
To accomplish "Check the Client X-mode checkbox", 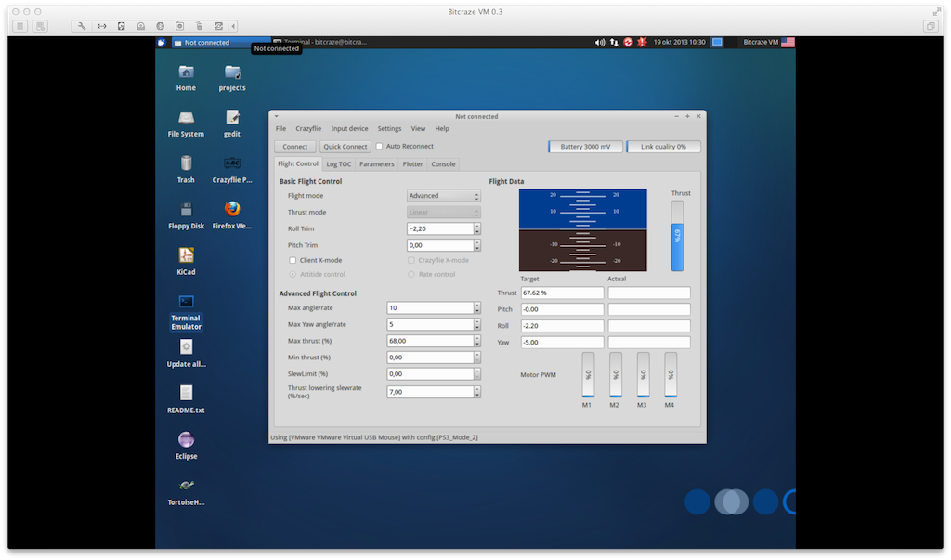I will click(293, 260).
